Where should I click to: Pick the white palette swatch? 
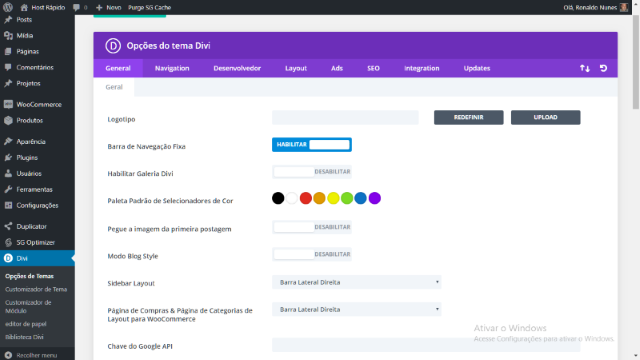[292, 198]
